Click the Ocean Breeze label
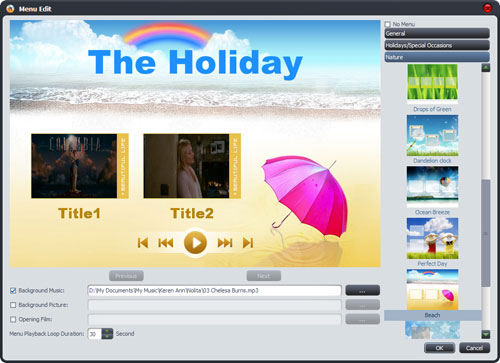The width and height of the screenshot is (500, 363). tap(432, 212)
